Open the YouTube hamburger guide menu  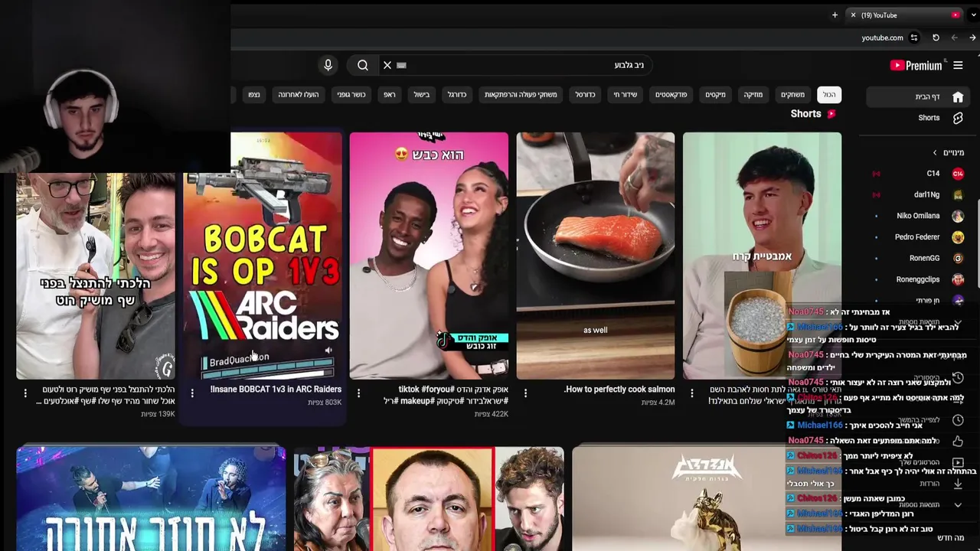point(958,66)
